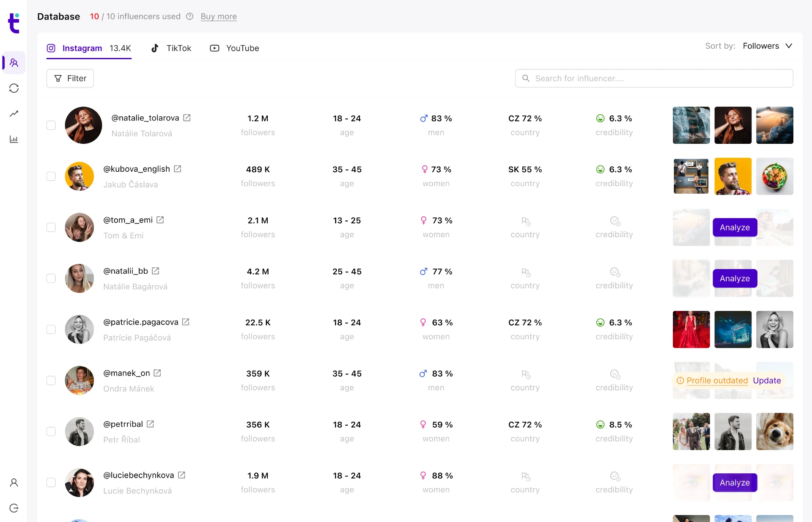This screenshot has width=812, height=522.
Task: Select the checkbox for @manek_on
Action: click(51, 381)
